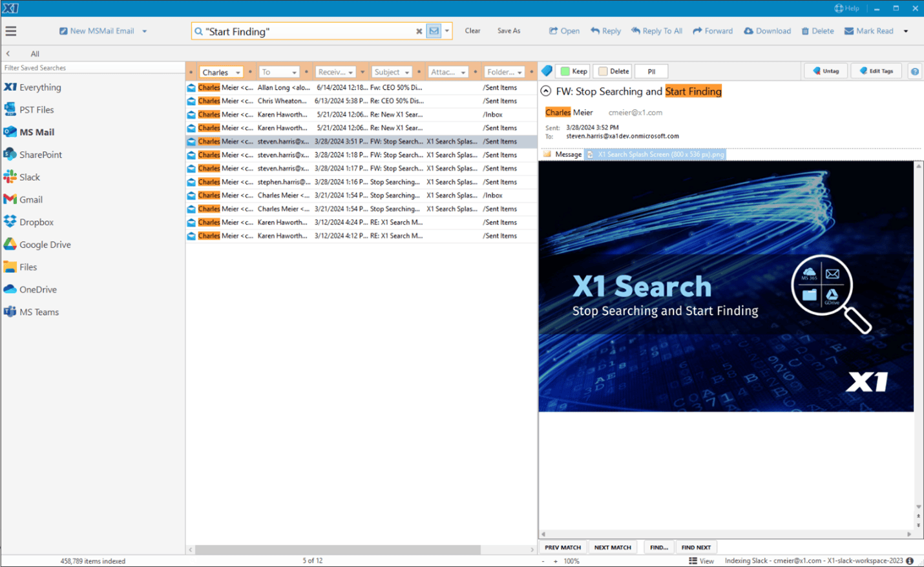The height and width of the screenshot is (567, 924).
Task: Select the MS Teams source
Action: pyautogui.click(x=40, y=311)
